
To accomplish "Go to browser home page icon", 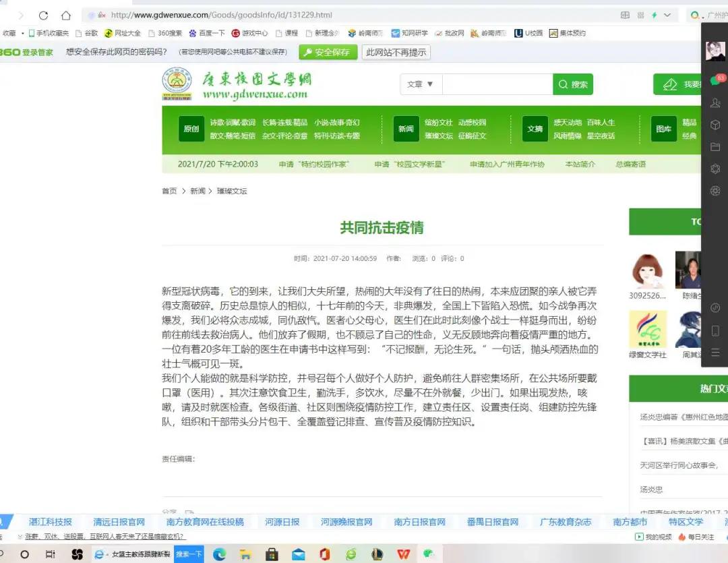I will pyautogui.click(x=65, y=15).
